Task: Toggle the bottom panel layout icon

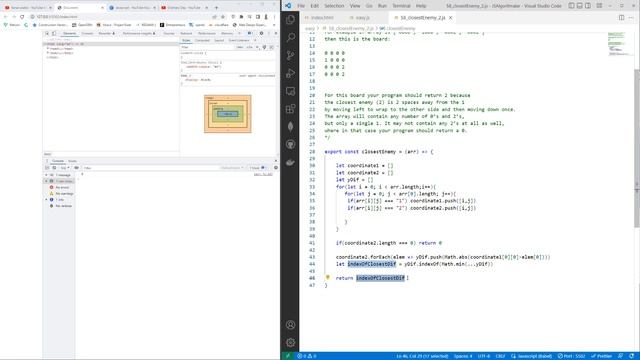Action: pyautogui.click(x=580, y=6)
